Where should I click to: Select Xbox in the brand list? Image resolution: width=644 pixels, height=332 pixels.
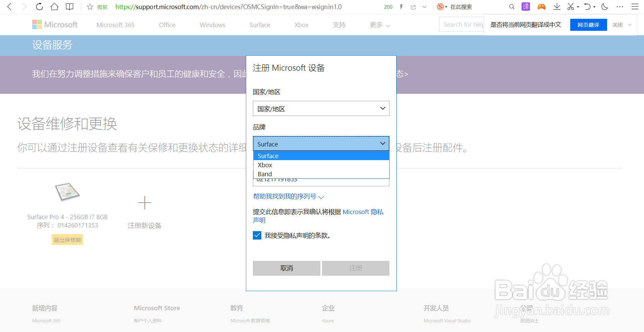coord(321,165)
